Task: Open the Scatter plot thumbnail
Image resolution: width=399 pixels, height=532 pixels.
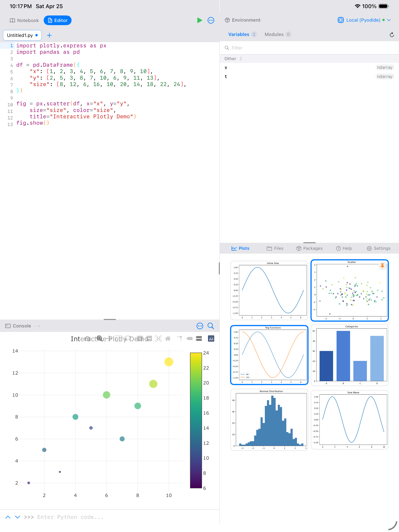Action: [x=350, y=291]
